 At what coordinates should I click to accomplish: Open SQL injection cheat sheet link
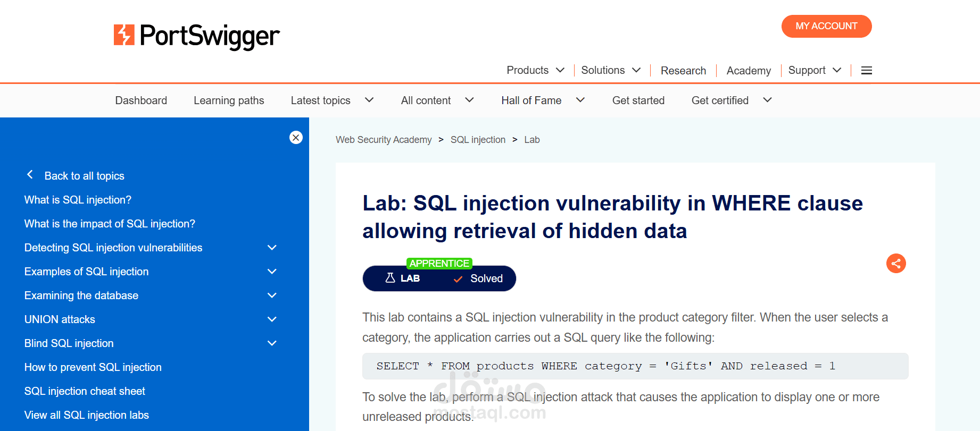(x=85, y=391)
